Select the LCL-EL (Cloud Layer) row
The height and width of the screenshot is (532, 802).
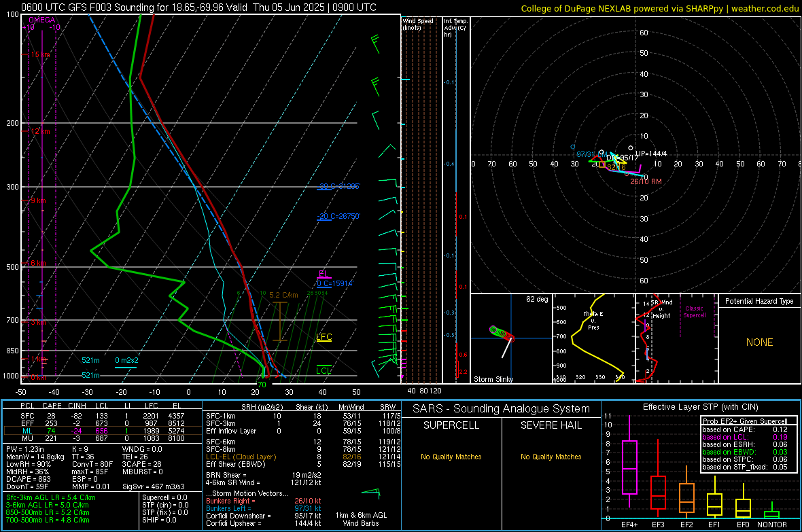pyautogui.click(x=303, y=457)
